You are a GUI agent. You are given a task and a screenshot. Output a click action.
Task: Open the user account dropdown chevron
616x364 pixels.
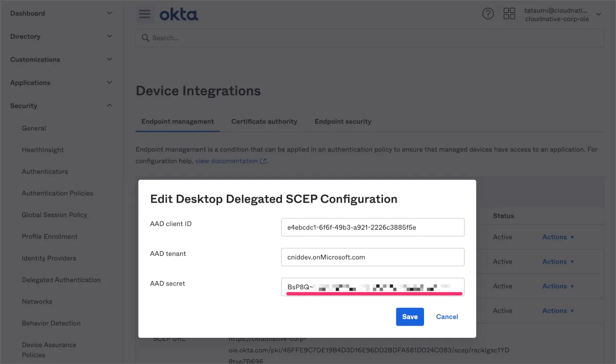point(599,14)
